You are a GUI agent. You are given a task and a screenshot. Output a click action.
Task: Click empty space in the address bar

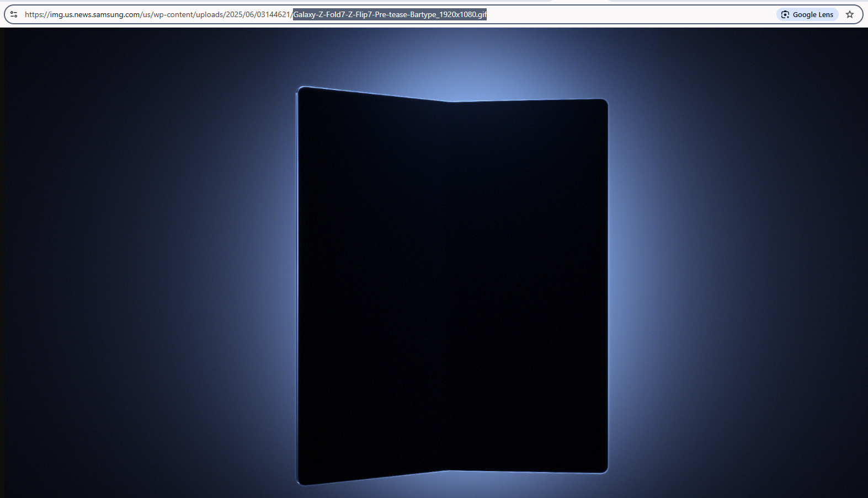click(629, 14)
